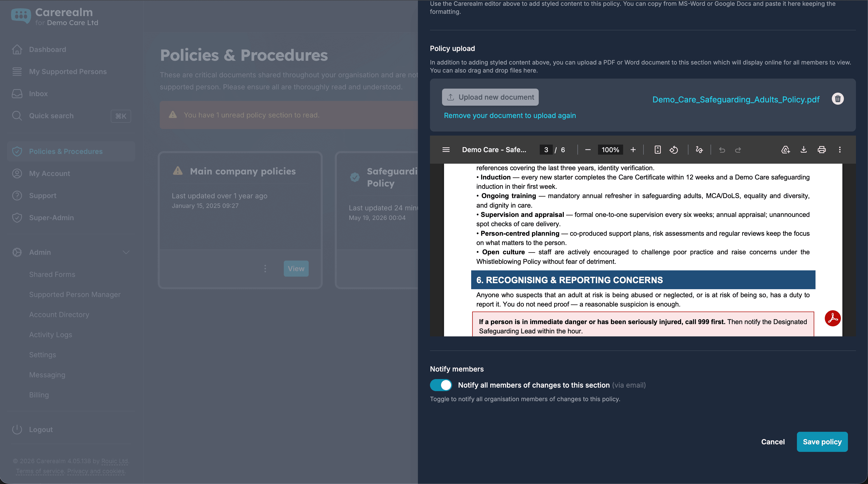Zoom in the PDF with plus icon
The height and width of the screenshot is (484, 868).
coord(633,150)
